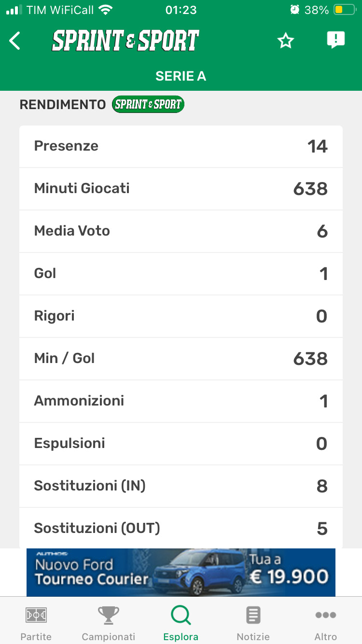362x644 pixels.
Task: Select the Ammonizioni row
Action: 181,401
